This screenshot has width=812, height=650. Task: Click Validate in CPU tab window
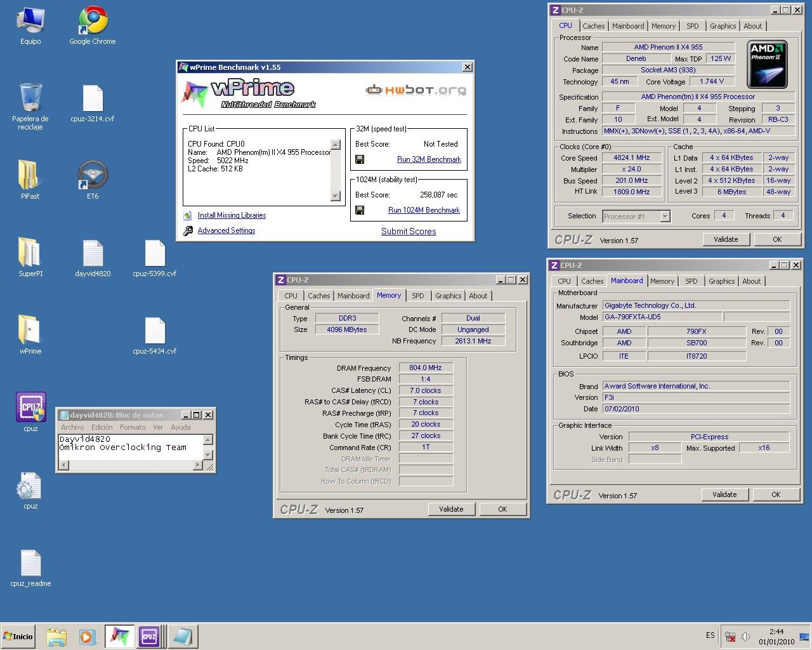(726, 239)
